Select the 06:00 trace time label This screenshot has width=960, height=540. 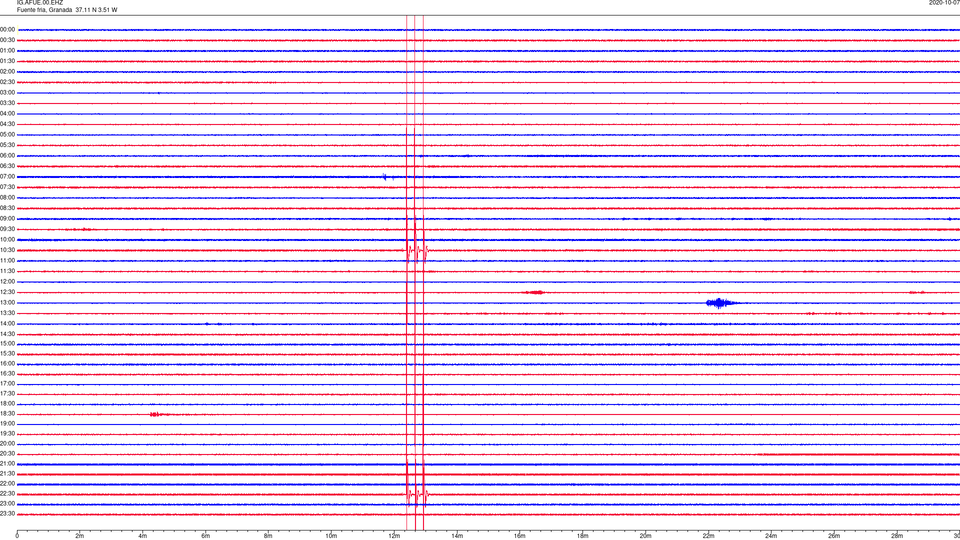[7, 156]
